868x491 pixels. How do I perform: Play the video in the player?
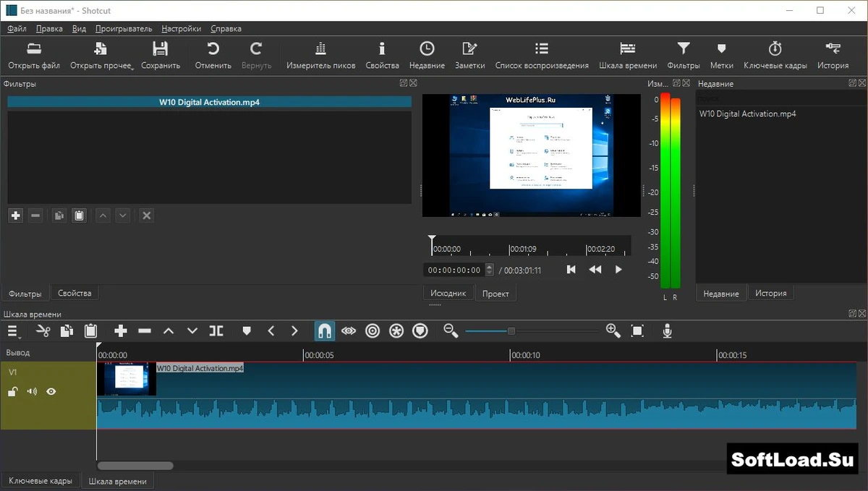(x=618, y=270)
